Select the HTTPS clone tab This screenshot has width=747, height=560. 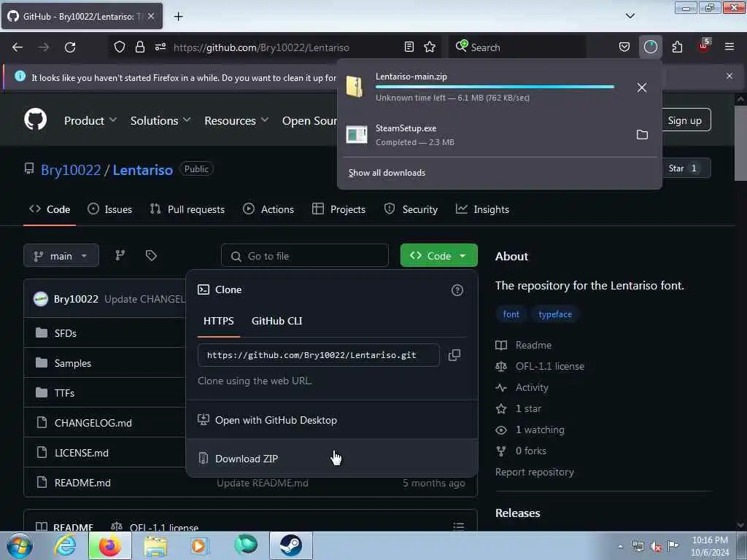pyautogui.click(x=219, y=321)
